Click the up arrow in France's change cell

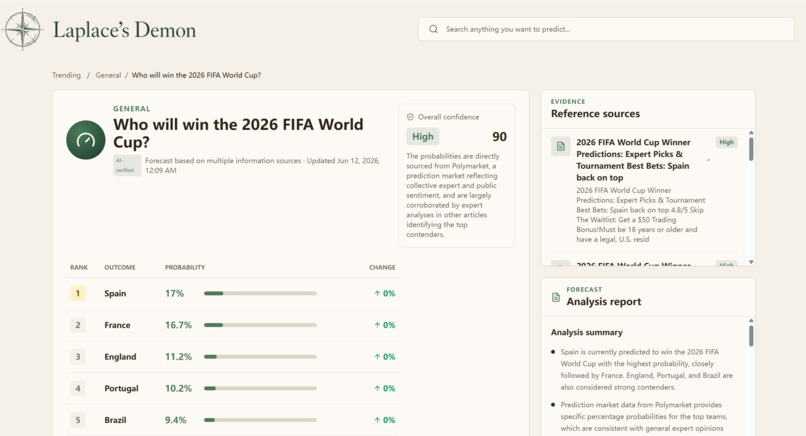tap(377, 325)
